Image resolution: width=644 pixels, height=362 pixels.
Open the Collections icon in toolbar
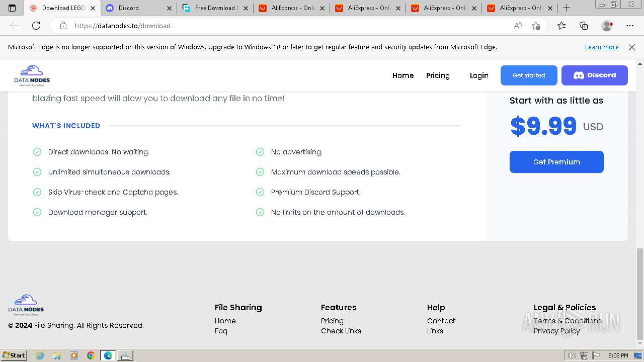pyautogui.click(x=584, y=26)
